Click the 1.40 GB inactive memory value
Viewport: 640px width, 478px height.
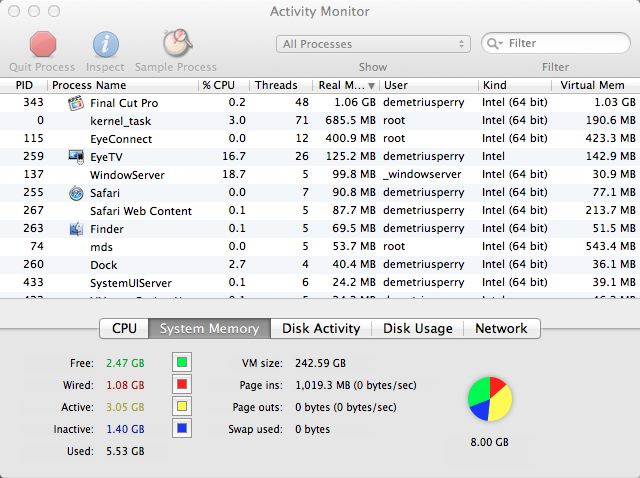pos(125,429)
